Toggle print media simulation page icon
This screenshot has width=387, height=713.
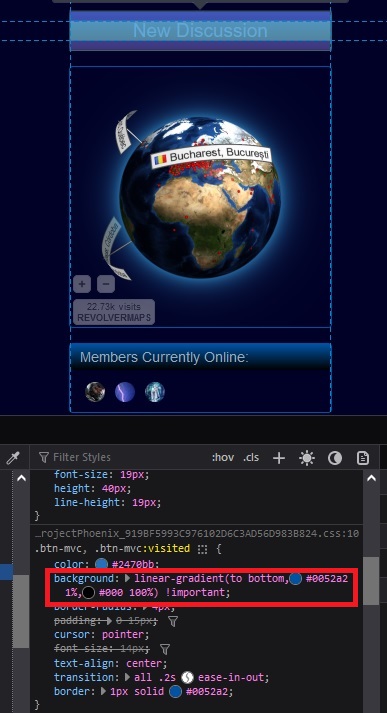362,458
